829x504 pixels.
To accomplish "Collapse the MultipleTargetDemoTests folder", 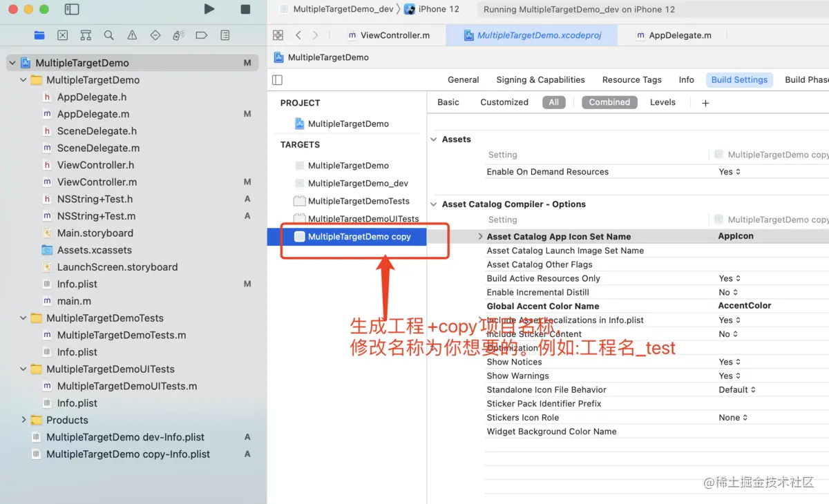I will coord(23,318).
